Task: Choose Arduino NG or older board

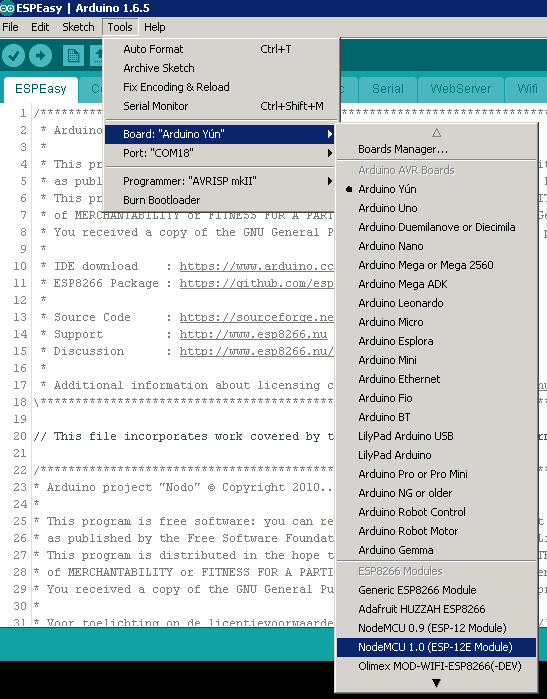Action: pyautogui.click(x=436, y=493)
